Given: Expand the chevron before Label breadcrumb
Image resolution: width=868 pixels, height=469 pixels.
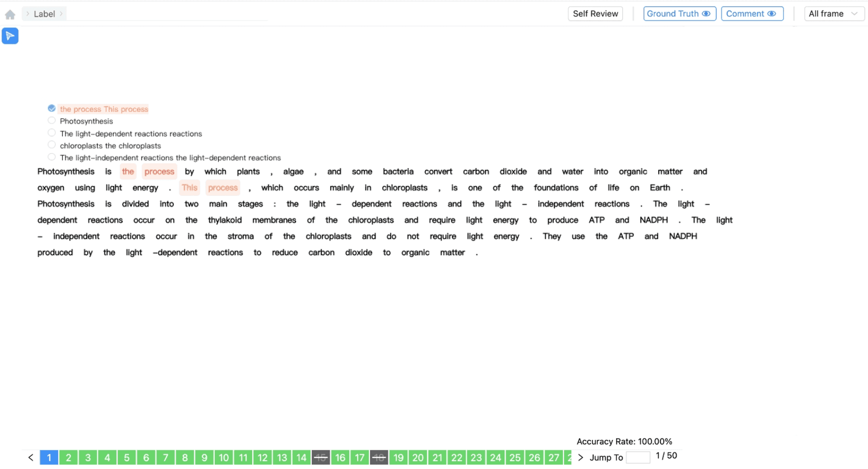Looking at the screenshot, I should pos(28,14).
